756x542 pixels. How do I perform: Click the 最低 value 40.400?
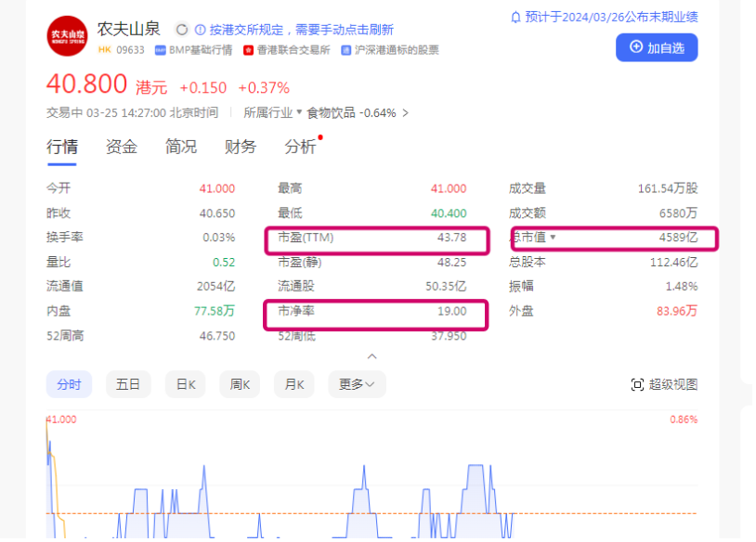click(x=449, y=213)
